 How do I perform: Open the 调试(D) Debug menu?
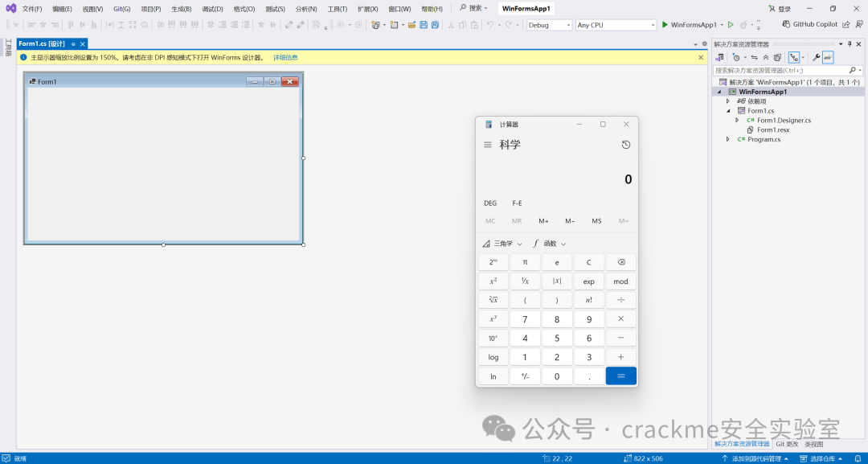[212, 9]
